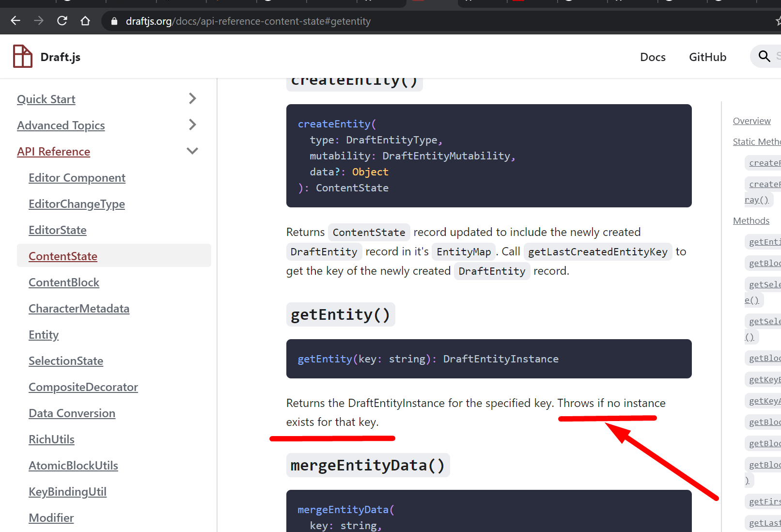This screenshot has height=532, width=781.
Task: Select the EditorState sidebar entry
Action: [x=57, y=230]
